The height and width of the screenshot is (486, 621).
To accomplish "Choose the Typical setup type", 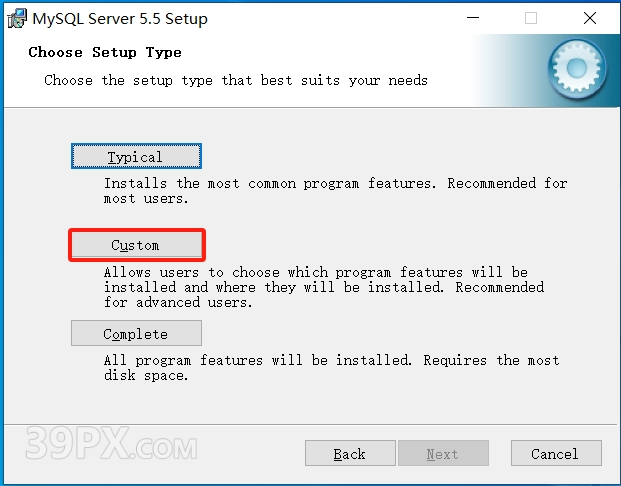I will [136, 157].
